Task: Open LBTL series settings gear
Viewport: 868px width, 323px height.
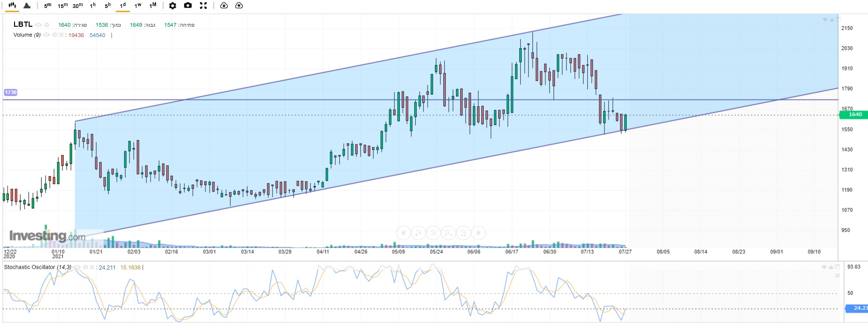Action: coord(47,25)
